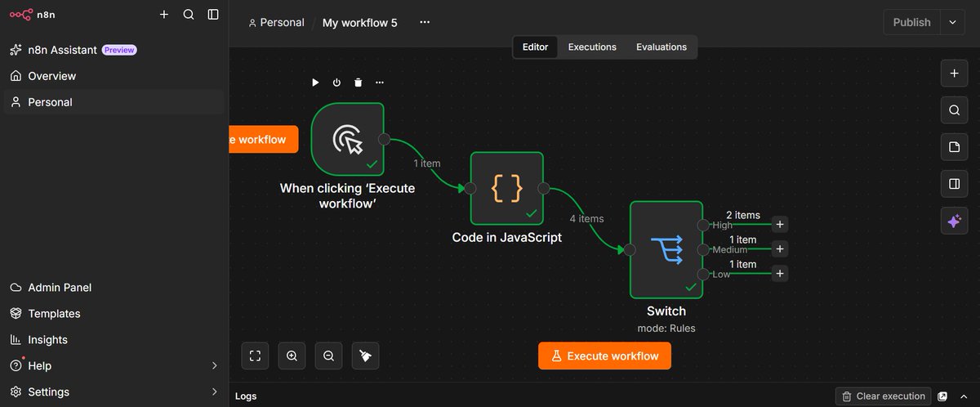Click the plus on the Low output

pos(780,274)
